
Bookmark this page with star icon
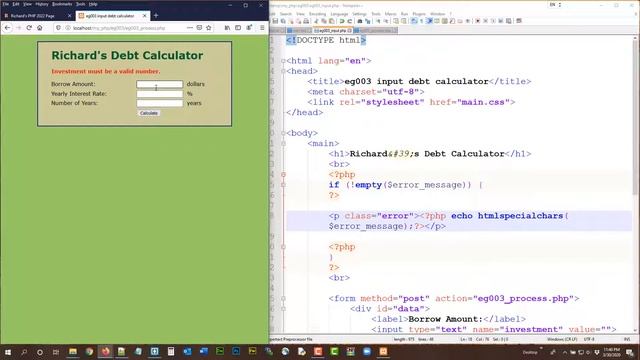209,28
